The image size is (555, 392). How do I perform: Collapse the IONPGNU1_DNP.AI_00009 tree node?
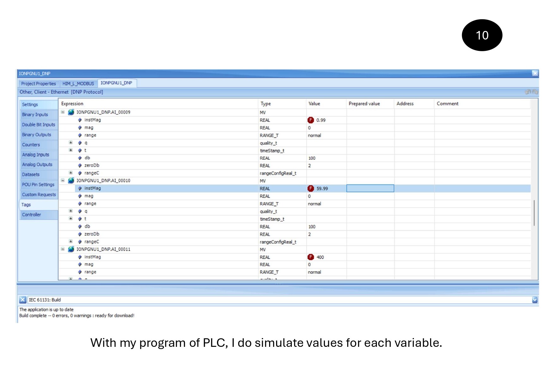tap(63, 112)
